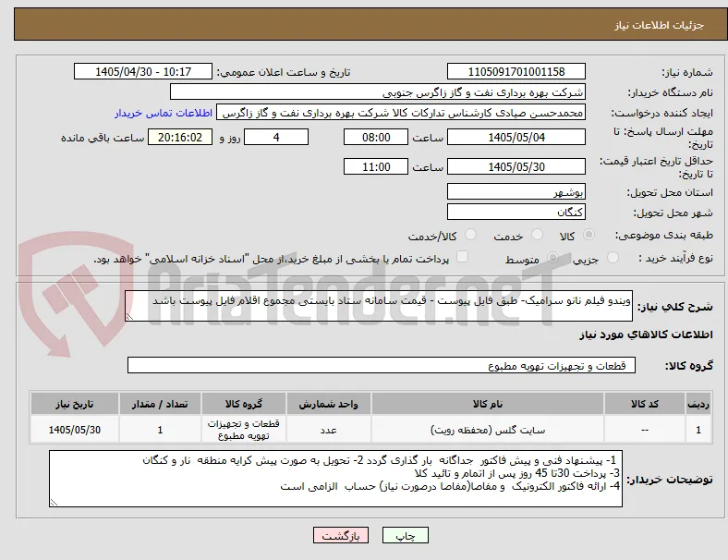Screen dimensions: 728x560
Task: Click the validity time field 11:00
Action: [x=376, y=166]
